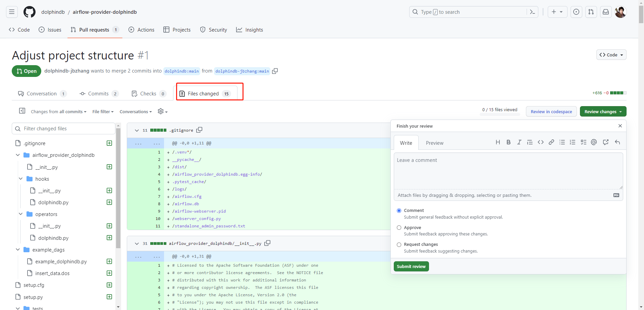This screenshot has width=644, height=310.
Task: Open the global navigation hamburger menu
Action: 12,12
